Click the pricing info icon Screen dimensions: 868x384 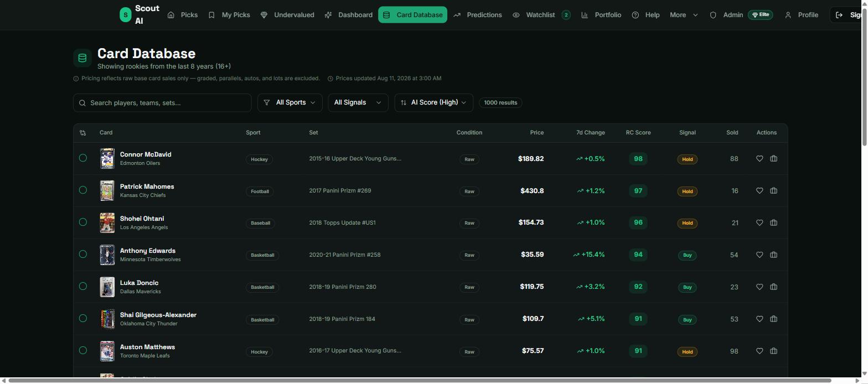point(76,79)
